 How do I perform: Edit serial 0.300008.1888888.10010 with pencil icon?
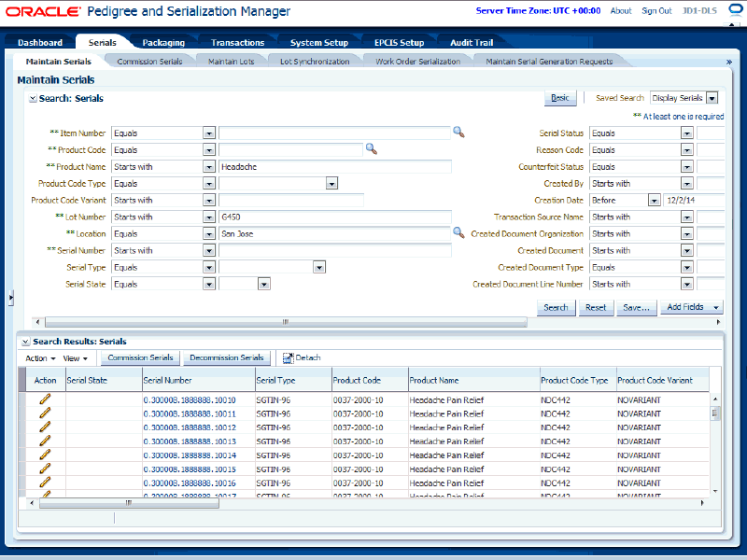coord(45,399)
